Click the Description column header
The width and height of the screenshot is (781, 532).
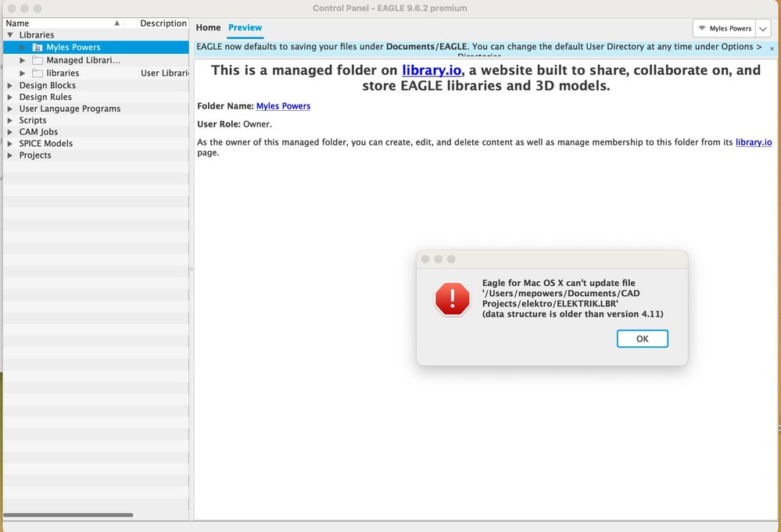pyautogui.click(x=163, y=23)
